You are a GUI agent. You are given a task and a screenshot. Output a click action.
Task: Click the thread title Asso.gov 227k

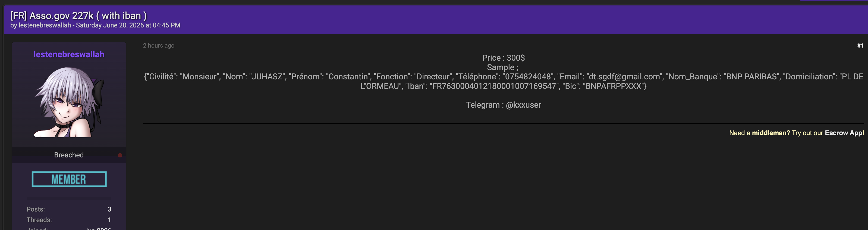pyautogui.click(x=78, y=15)
